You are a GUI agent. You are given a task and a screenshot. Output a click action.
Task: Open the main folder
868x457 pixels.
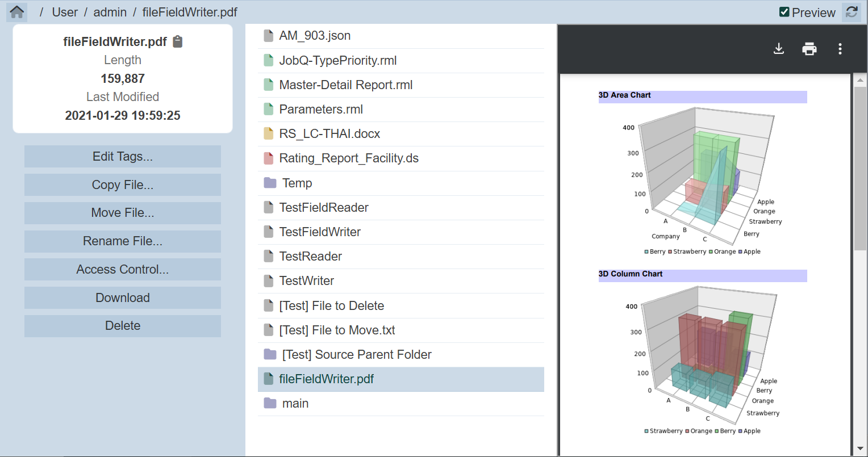tap(295, 403)
